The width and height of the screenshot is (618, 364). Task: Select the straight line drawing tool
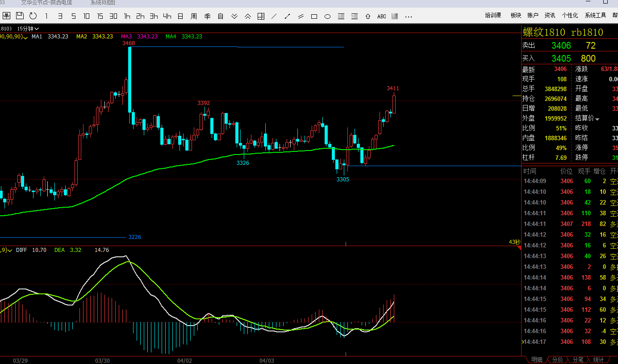(x=274, y=17)
